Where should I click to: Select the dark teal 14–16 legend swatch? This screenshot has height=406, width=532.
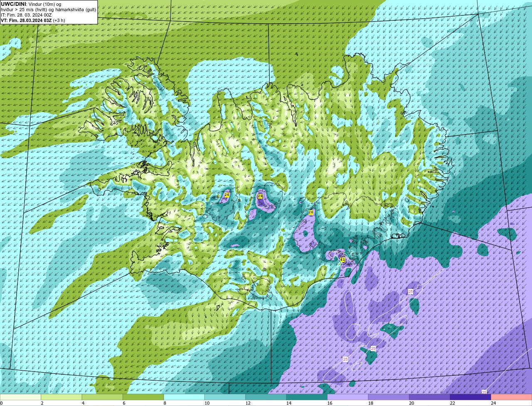point(307,397)
